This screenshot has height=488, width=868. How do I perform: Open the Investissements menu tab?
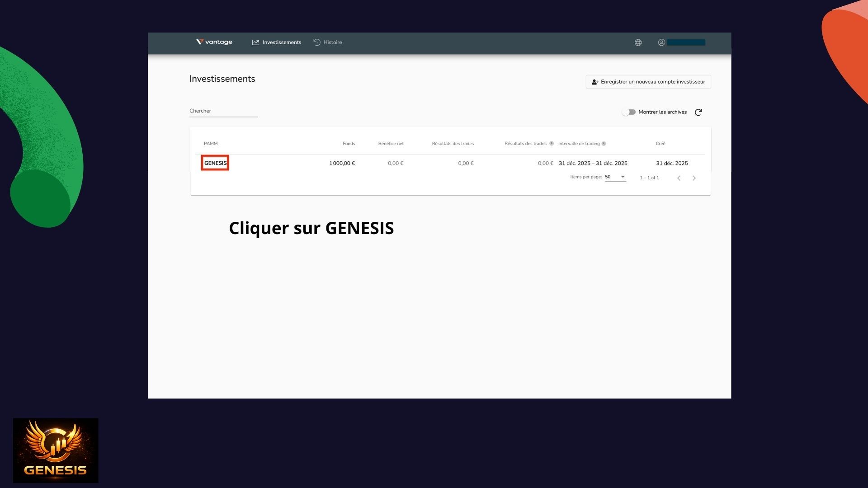tap(277, 42)
